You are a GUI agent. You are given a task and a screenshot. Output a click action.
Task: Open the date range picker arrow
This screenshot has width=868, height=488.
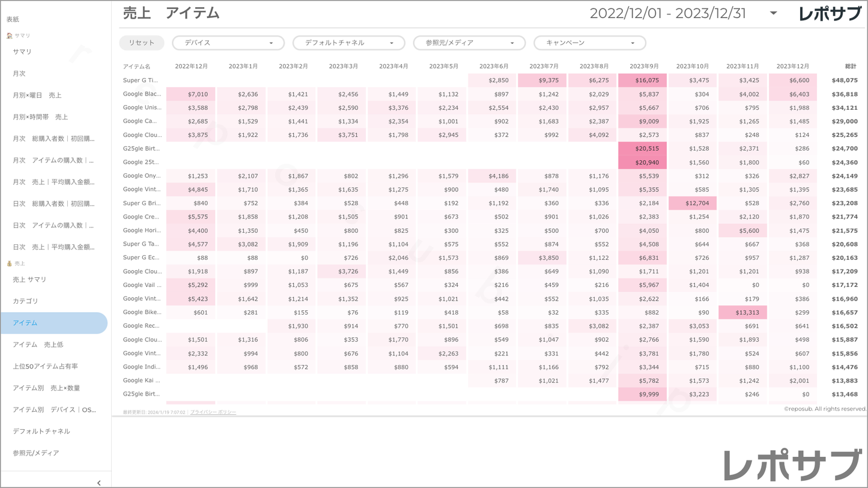click(x=773, y=13)
